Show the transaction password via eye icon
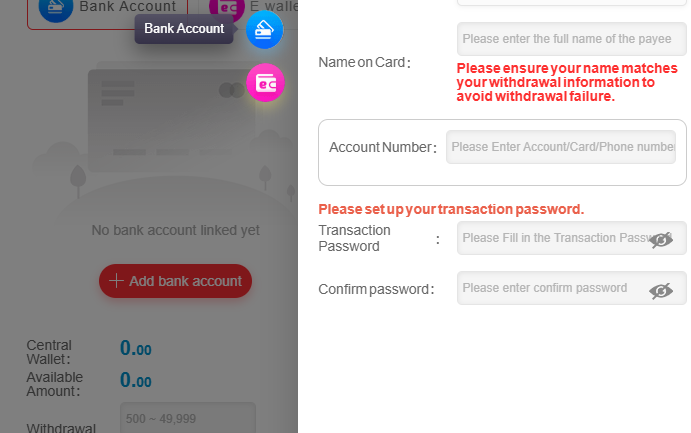The image size is (691, 433). pos(661,239)
